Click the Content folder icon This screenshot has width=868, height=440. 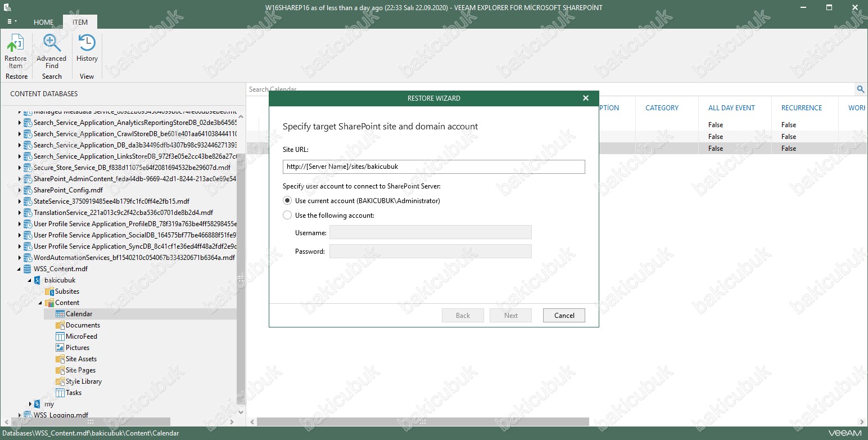pyautogui.click(x=49, y=303)
